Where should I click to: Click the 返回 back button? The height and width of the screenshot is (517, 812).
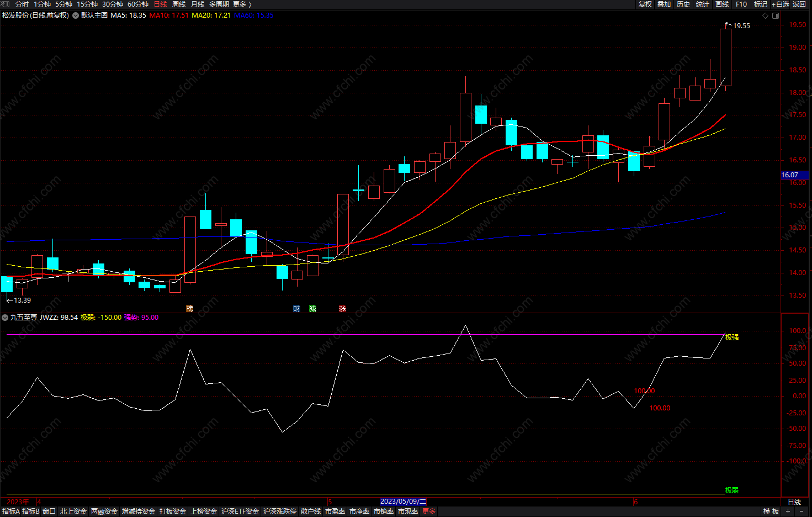pos(799,4)
